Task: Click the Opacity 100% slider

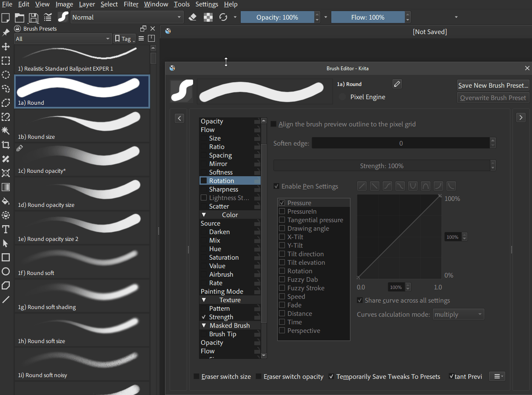Action: (277, 17)
